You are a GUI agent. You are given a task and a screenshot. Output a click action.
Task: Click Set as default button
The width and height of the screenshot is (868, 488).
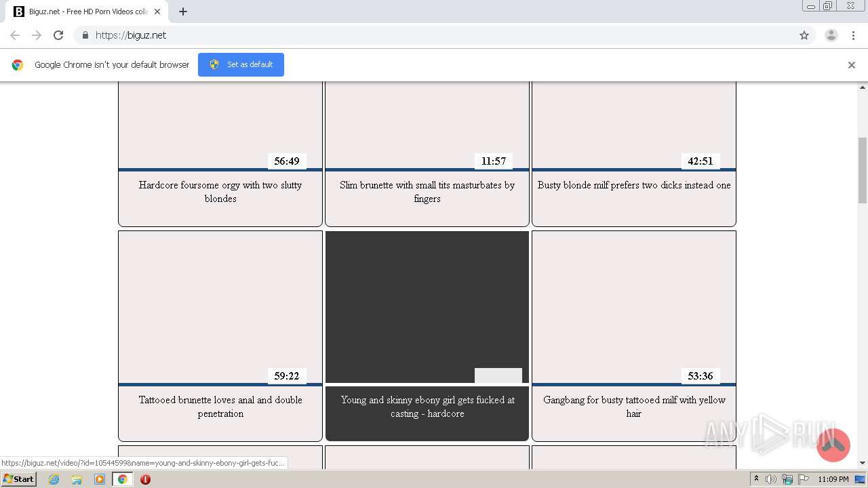(x=241, y=64)
